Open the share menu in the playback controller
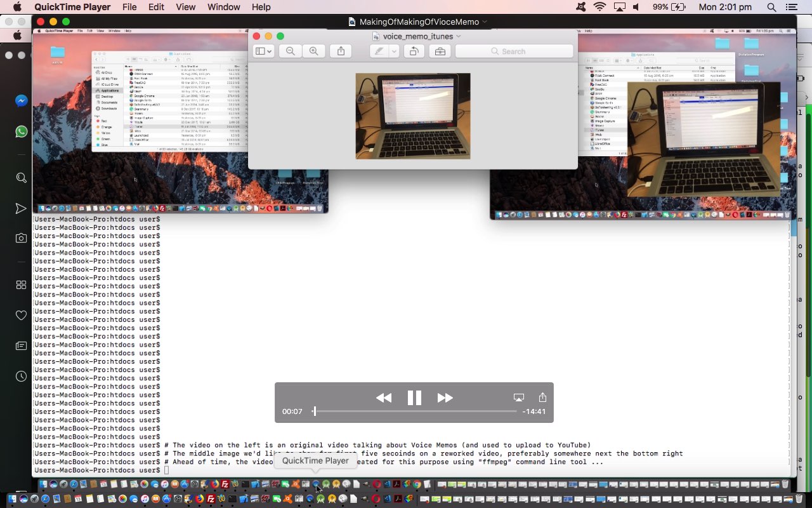 (542, 397)
